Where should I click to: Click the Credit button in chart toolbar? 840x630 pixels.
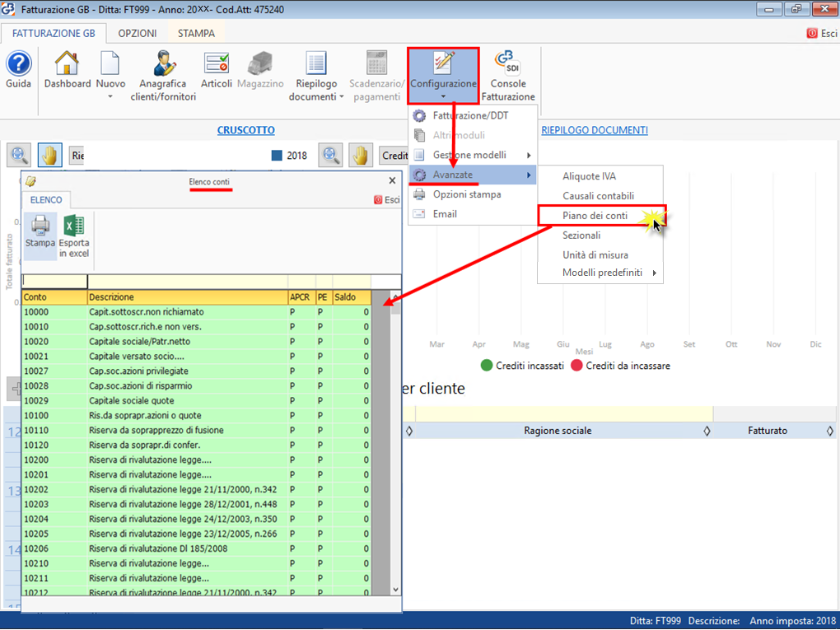coord(394,156)
